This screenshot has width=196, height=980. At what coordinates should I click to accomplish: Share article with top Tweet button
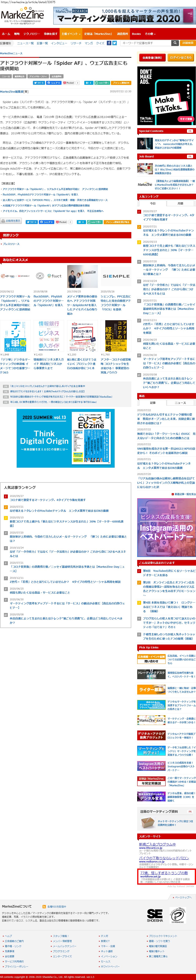tap(39, 83)
